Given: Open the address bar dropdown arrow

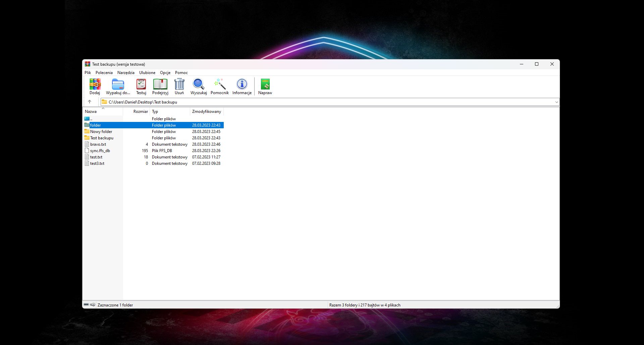Looking at the screenshot, I should click(556, 102).
